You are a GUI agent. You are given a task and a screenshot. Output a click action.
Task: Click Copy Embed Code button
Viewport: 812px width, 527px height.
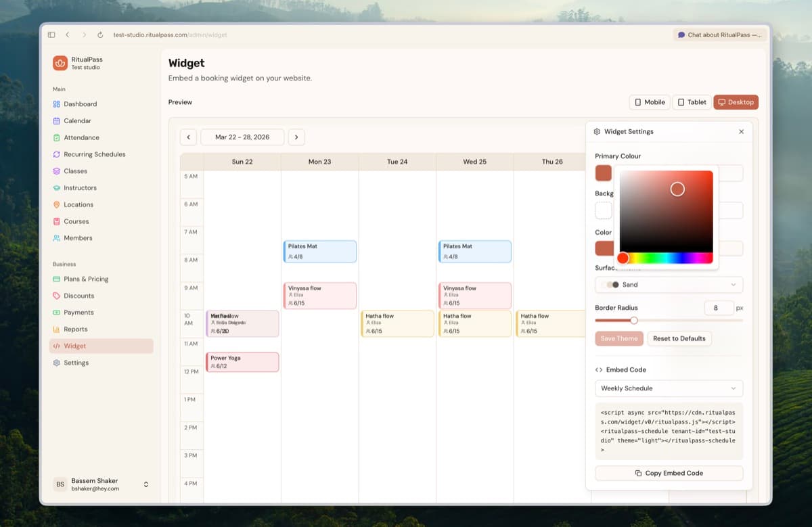(669, 473)
